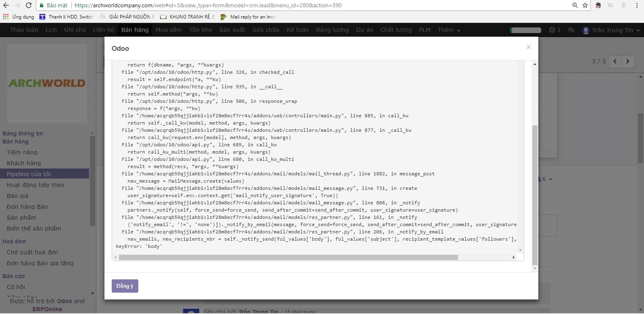Click Odoo link in footer
The width and height of the screenshot is (644, 314).
65,301
